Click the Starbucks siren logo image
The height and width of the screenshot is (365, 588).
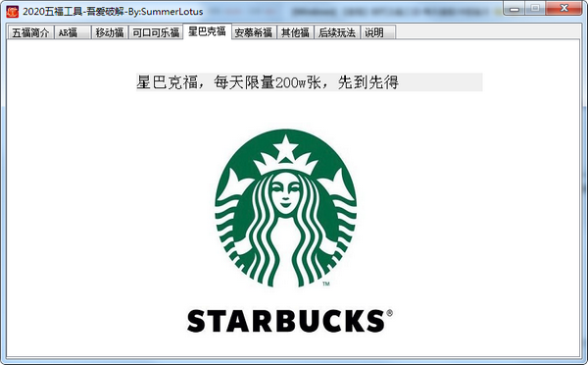tap(286, 208)
